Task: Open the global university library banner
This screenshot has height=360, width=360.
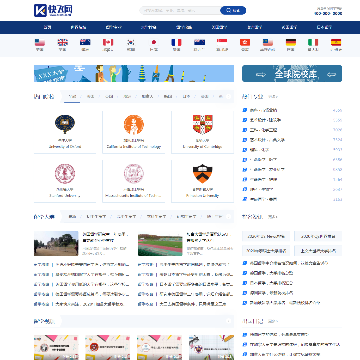Action: point(292,73)
